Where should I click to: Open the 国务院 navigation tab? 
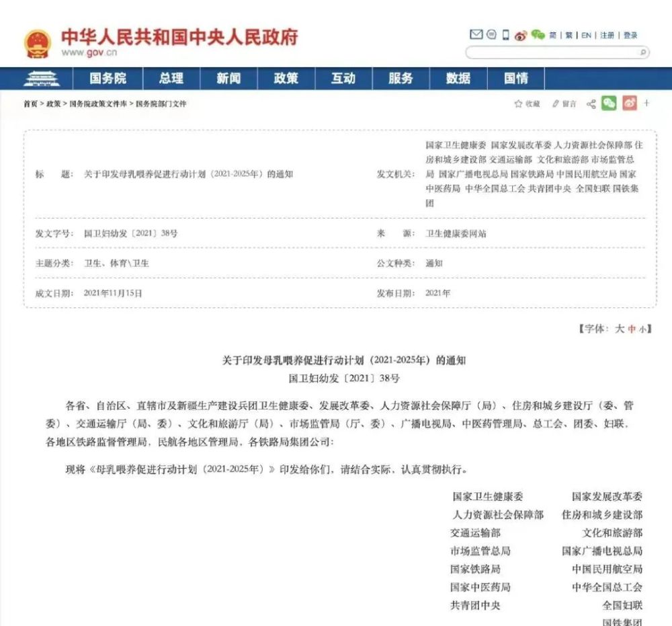pyautogui.click(x=108, y=79)
